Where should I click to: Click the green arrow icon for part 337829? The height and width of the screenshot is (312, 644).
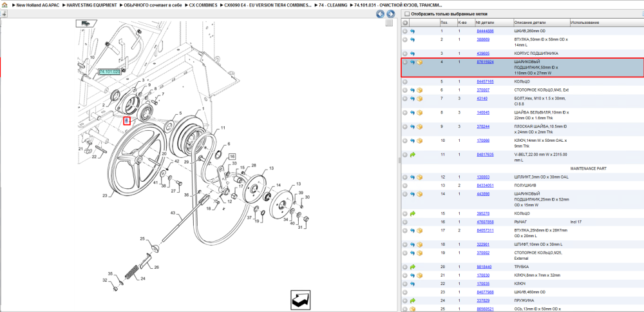[x=413, y=300]
